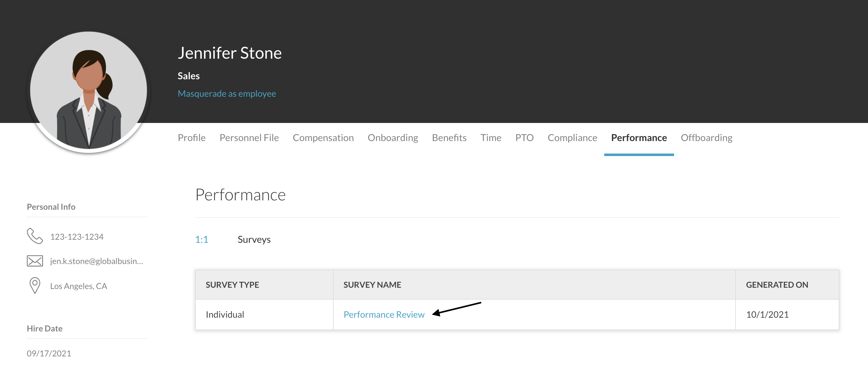Viewport: 868px width, 367px height.
Task: Click the phone icon in Personal Info
Action: 35,236
